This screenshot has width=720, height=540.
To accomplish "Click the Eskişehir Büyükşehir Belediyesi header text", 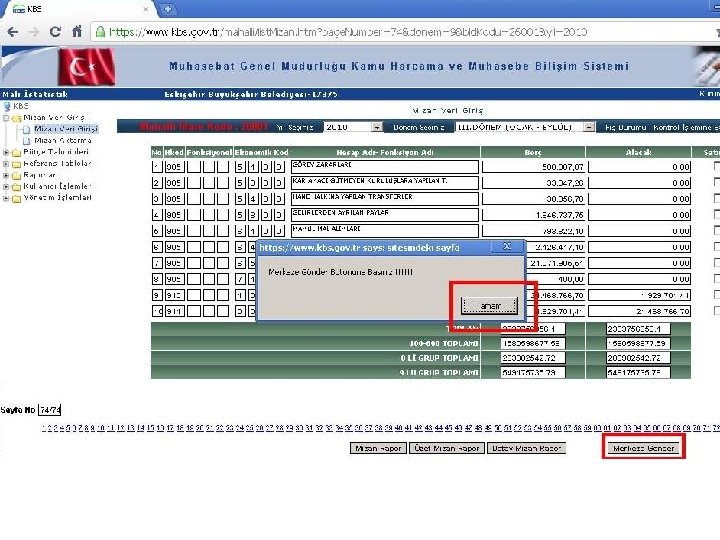I will pyautogui.click(x=251, y=94).
